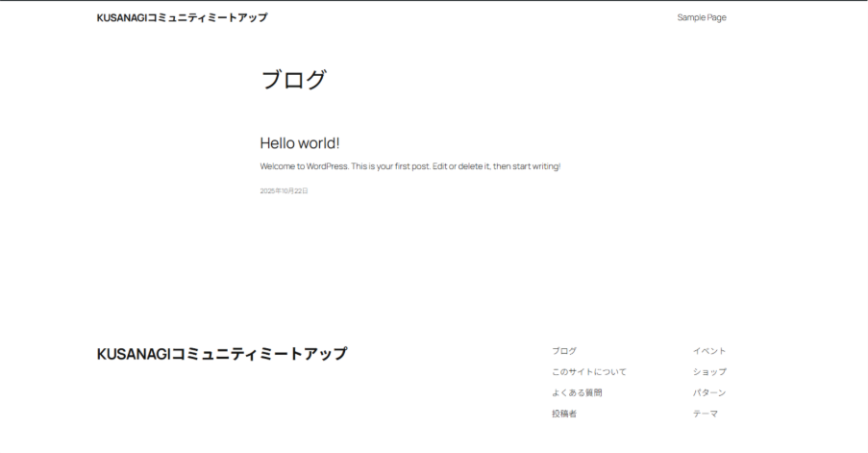Open the footer ブログ link
The height and width of the screenshot is (453, 868).
click(x=564, y=351)
